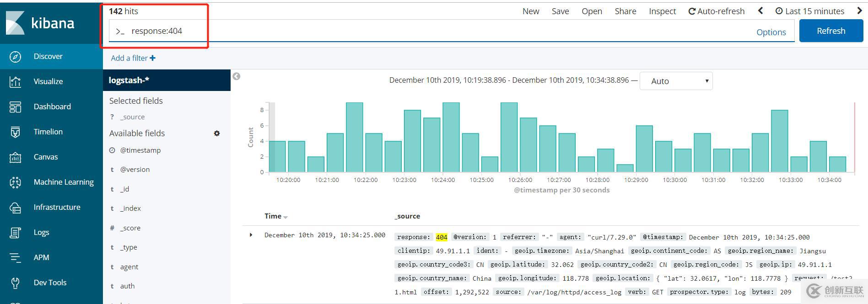This screenshot has height=304, width=868.
Task: Open Canvas via its easel icon
Action: point(15,157)
